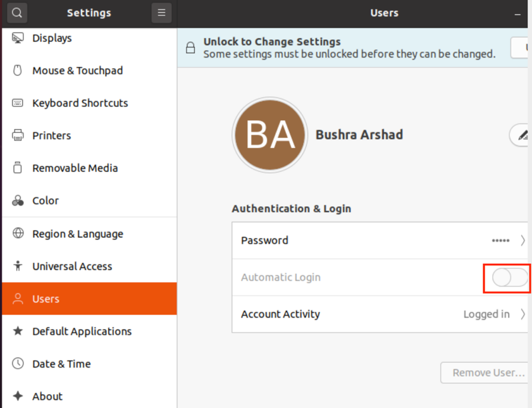Expand the Password row chevron
532x408 pixels.
pos(523,240)
